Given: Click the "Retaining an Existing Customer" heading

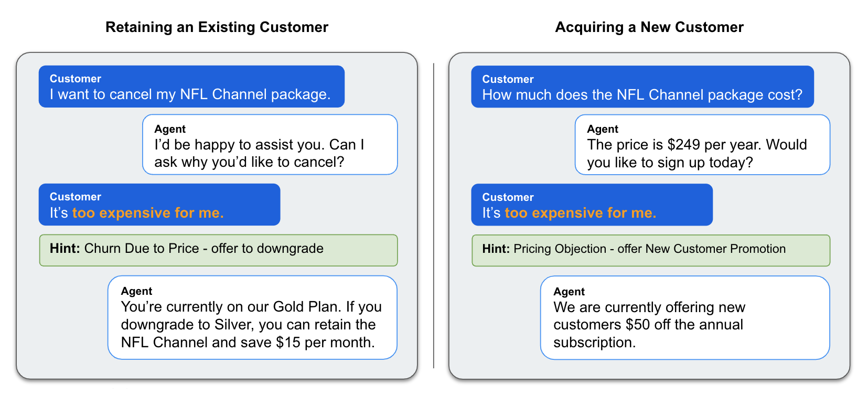Looking at the screenshot, I should pyautogui.click(x=217, y=27).
